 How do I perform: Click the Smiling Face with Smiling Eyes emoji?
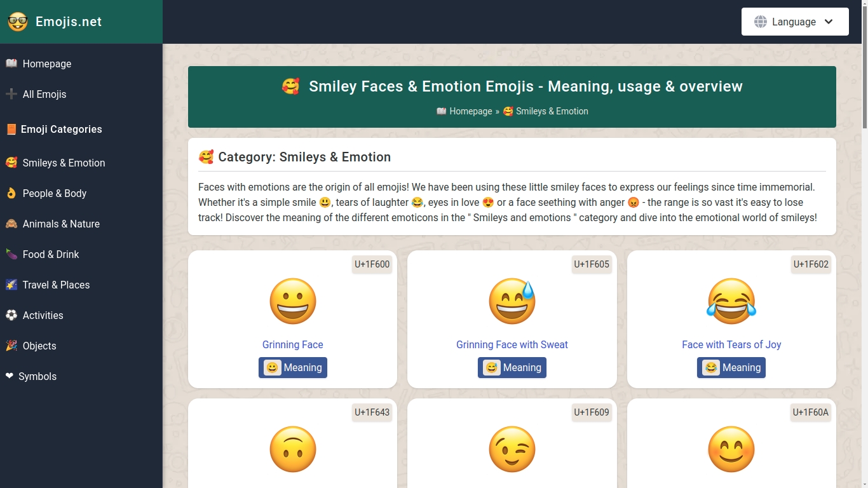point(731,449)
